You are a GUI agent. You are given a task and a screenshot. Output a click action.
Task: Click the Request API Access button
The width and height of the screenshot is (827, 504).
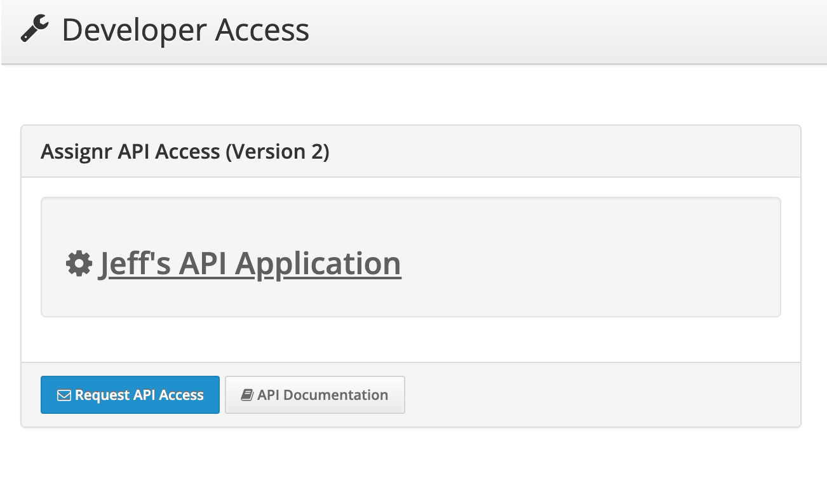click(130, 395)
